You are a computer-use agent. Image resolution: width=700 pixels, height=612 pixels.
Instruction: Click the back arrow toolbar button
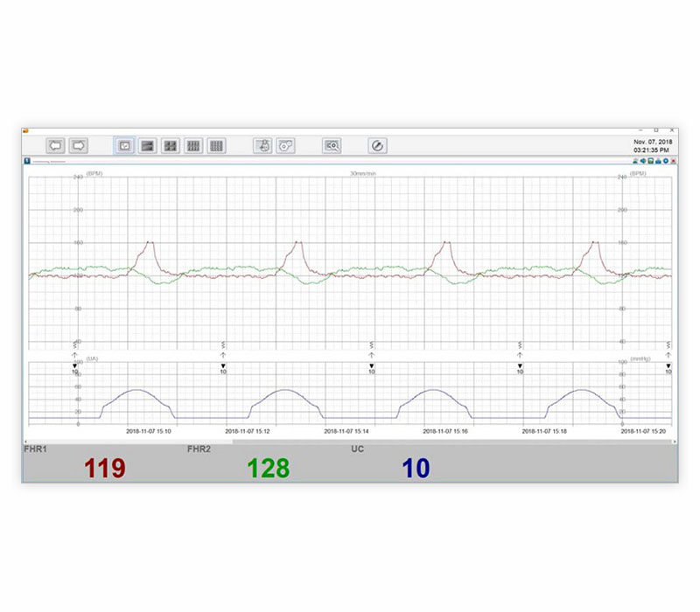point(56,146)
